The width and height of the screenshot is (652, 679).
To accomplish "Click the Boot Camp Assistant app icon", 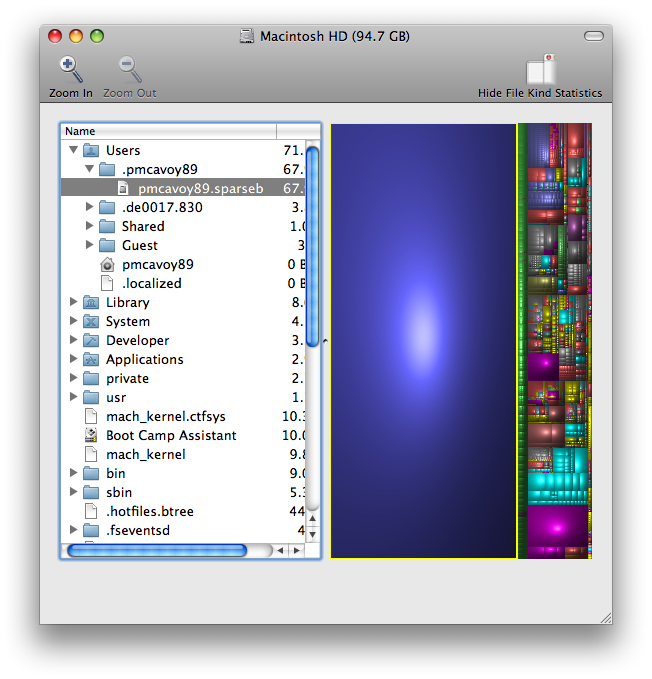I will pyautogui.click(x=91, y=435).
